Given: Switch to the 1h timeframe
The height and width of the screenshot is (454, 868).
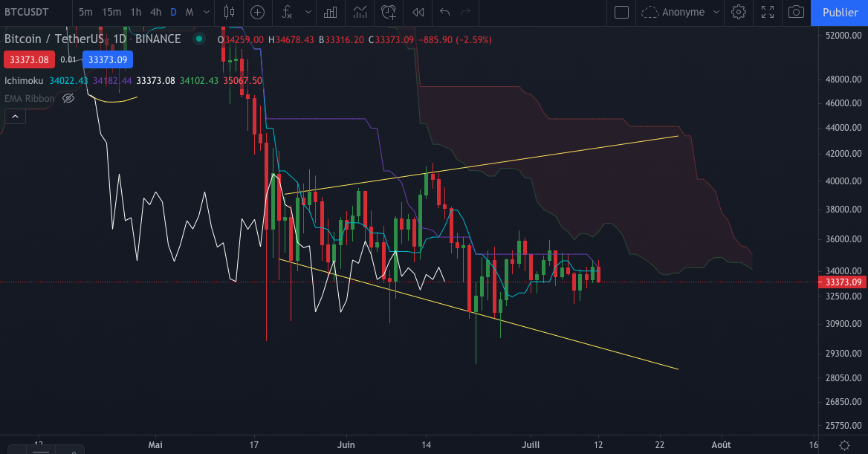Looking at the screenshot, I should click(135, 13).
